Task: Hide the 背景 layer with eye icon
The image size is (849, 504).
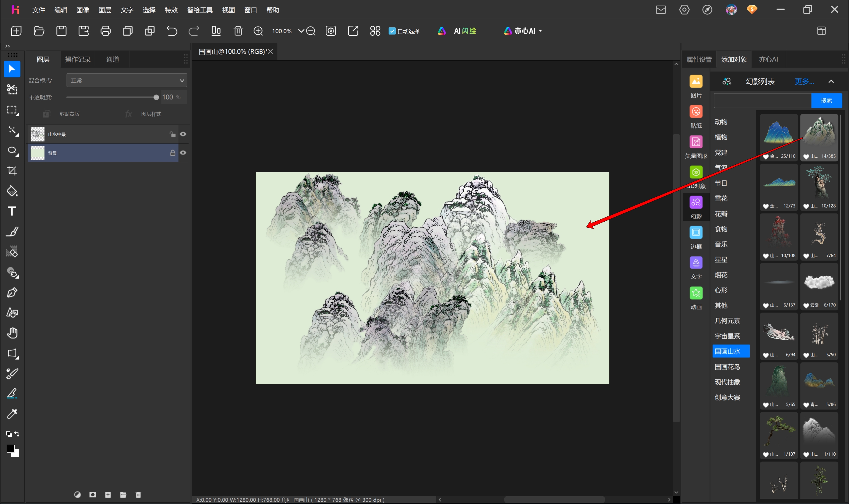Action: pos(183,153)
